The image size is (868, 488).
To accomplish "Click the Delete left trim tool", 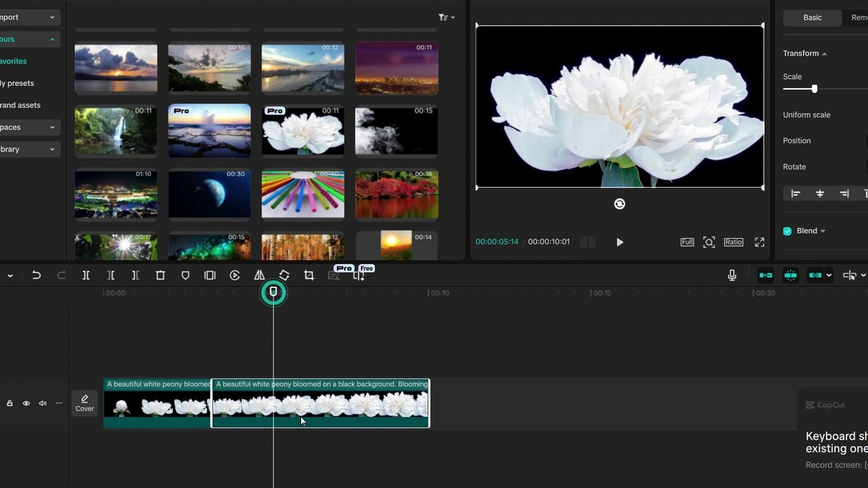I will (111, 275).
